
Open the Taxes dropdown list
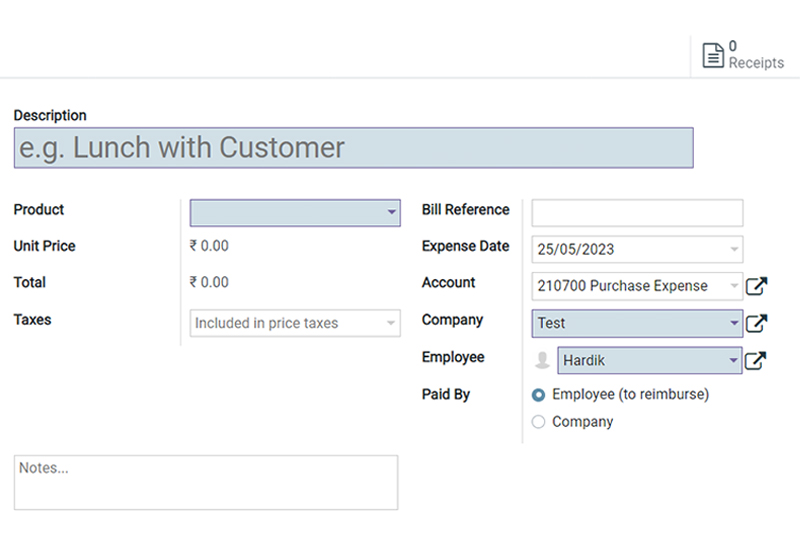tap(295, 323)
